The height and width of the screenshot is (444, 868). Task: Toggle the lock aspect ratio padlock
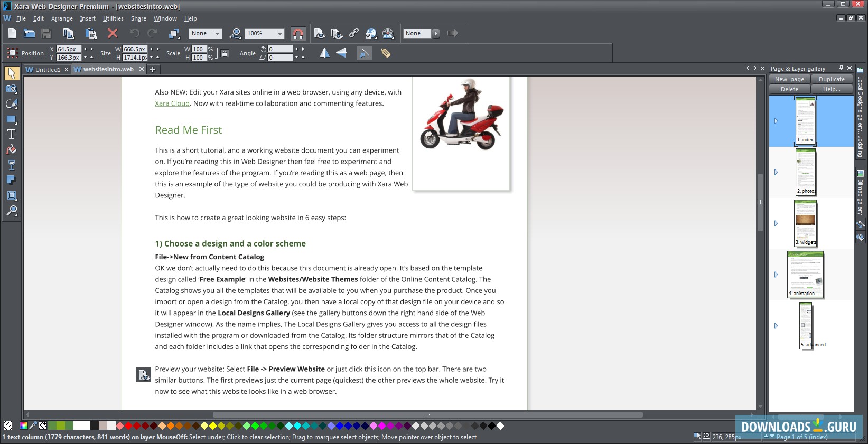(x=225, y=53)
